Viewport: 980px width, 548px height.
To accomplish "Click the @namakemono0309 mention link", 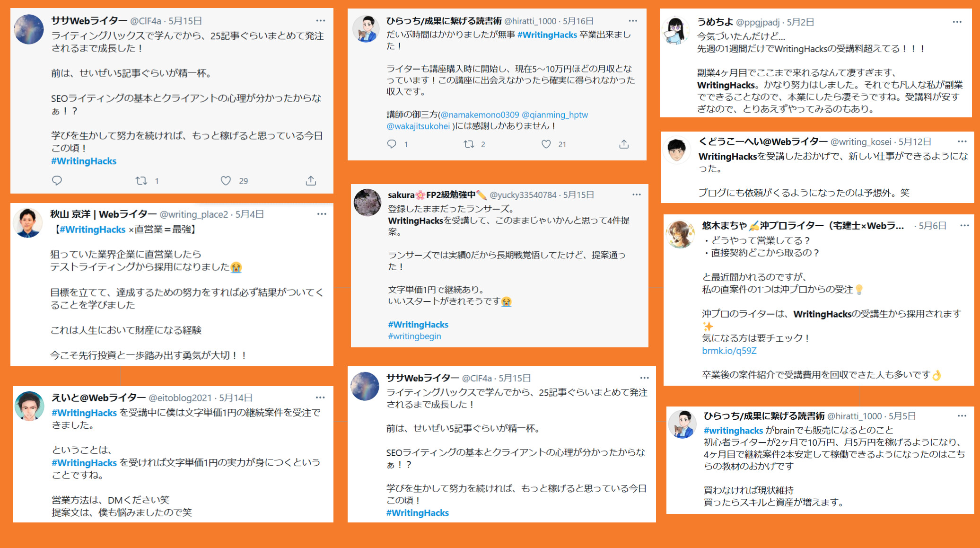I will pos(480,115).
